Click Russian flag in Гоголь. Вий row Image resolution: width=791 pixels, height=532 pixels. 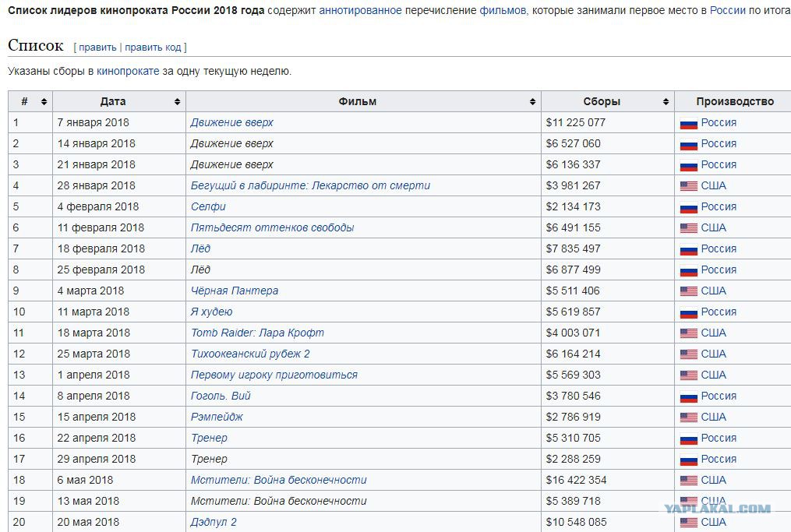[x=689, y=396]
